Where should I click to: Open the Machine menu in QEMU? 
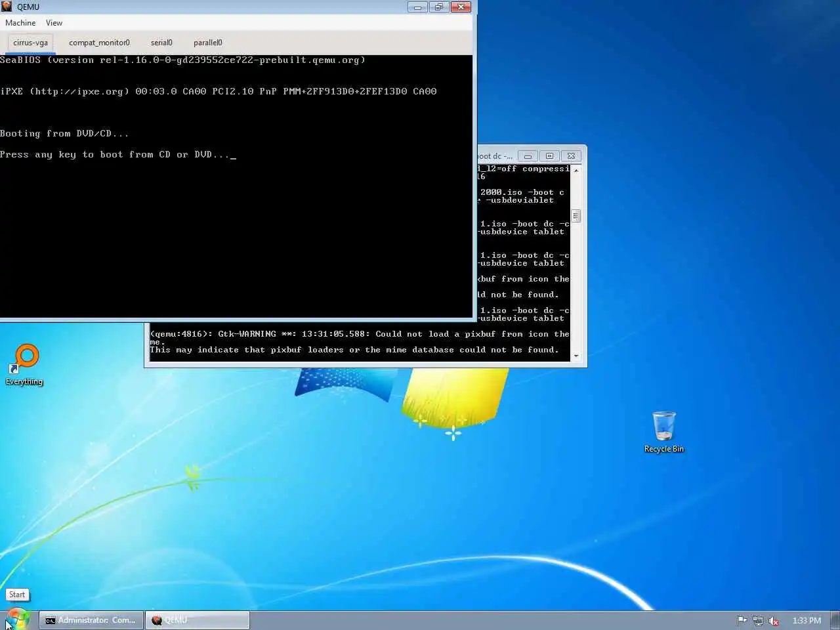[x=20, y=23]
